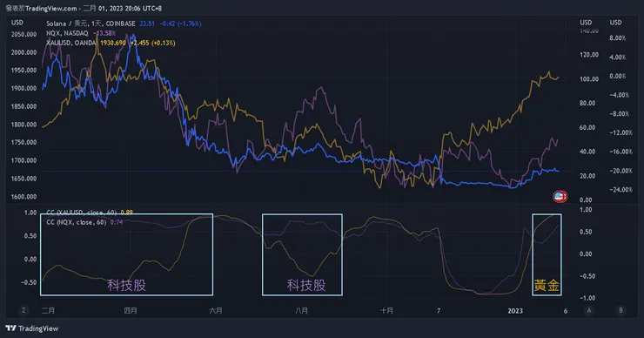
Task: Click the -24.00% percent axis label
Action: point(621,190)
